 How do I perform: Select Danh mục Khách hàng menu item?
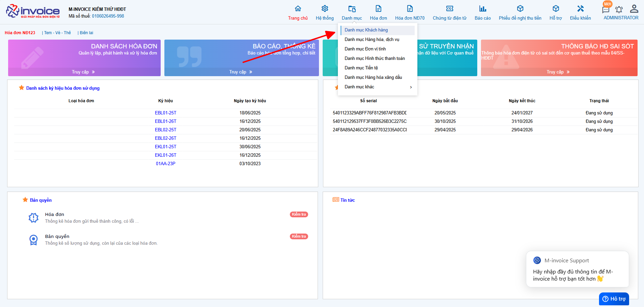pos(366,30)
